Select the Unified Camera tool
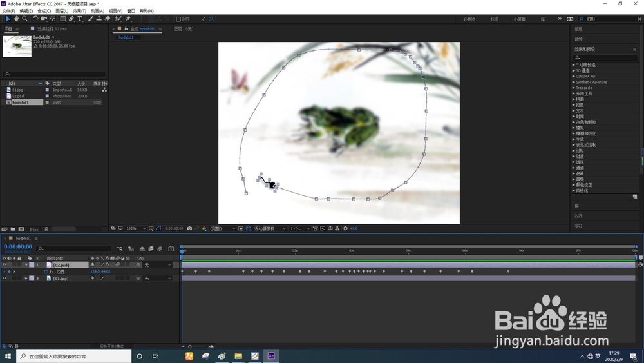The height and width of the screenshot is (363, 644). [x=44, y=19]
